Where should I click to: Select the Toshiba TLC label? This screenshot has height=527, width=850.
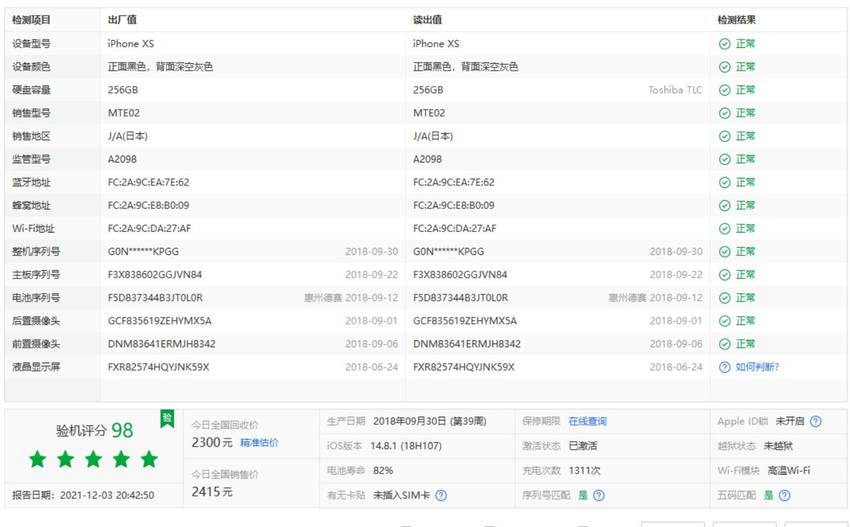coord(675,90)
